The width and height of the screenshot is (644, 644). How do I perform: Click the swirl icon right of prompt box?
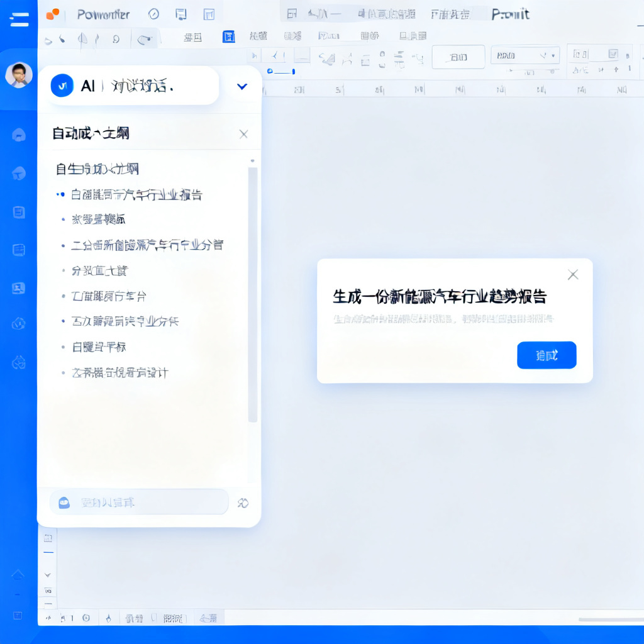(243, 502)
